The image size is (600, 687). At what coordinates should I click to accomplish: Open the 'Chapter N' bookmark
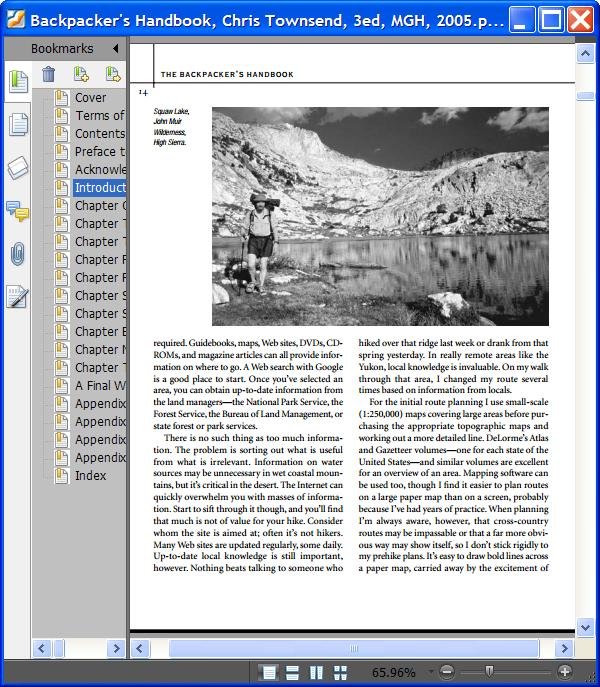coord(100,349)
